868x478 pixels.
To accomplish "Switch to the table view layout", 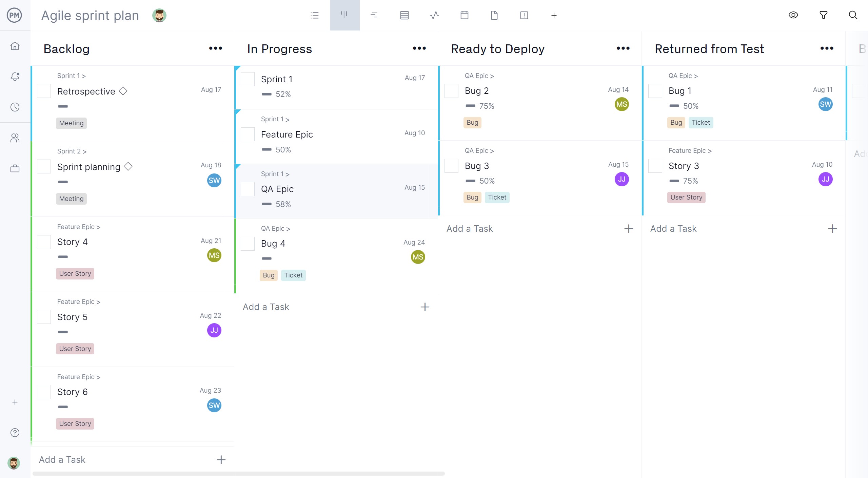I will click(404, 15).
